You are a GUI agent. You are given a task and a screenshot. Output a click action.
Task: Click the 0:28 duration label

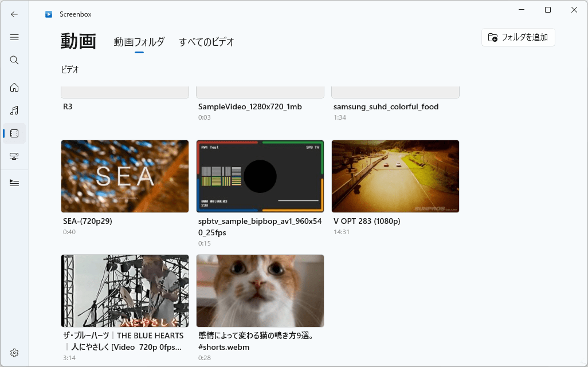(x=205, y=358)
